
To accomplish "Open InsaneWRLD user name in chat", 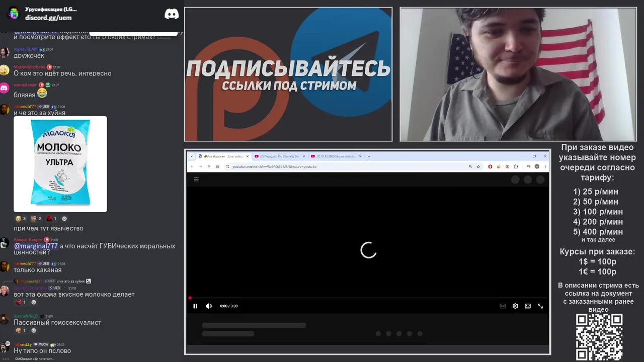I will (x=26, y=316).
